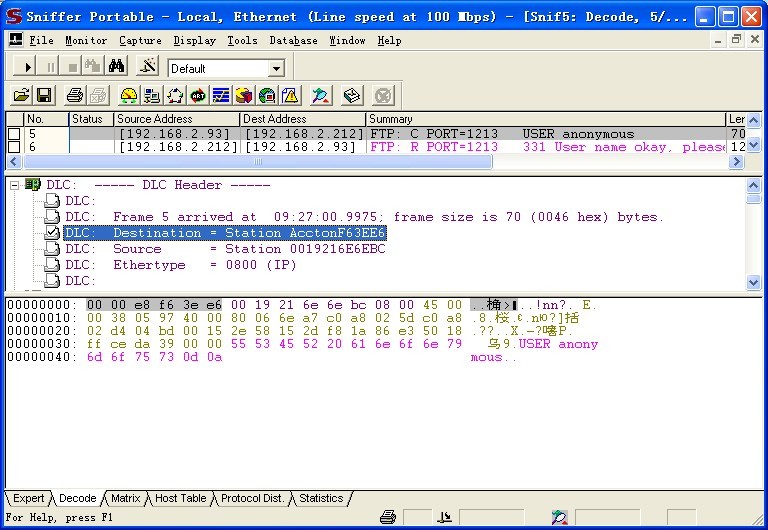Select the DLC Destination AcctonF63EE6 line
This screenshot has width=768, height=530.
225,233
